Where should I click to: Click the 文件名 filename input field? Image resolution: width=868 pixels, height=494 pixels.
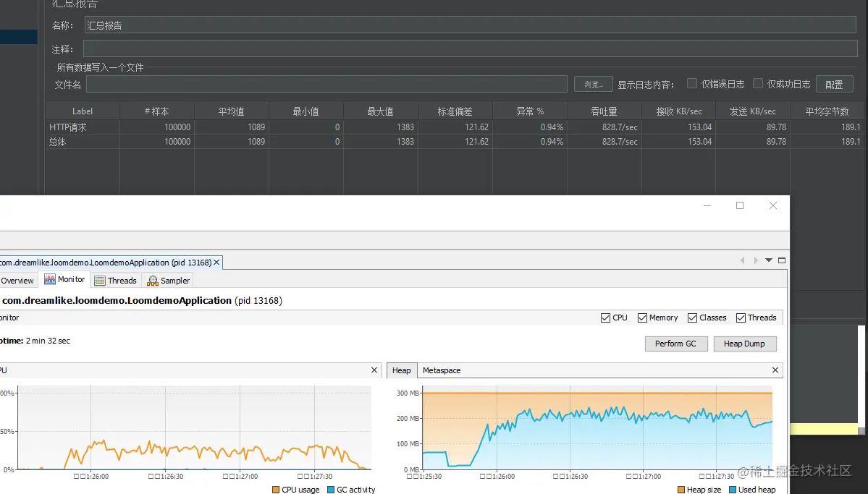[326, 84]
